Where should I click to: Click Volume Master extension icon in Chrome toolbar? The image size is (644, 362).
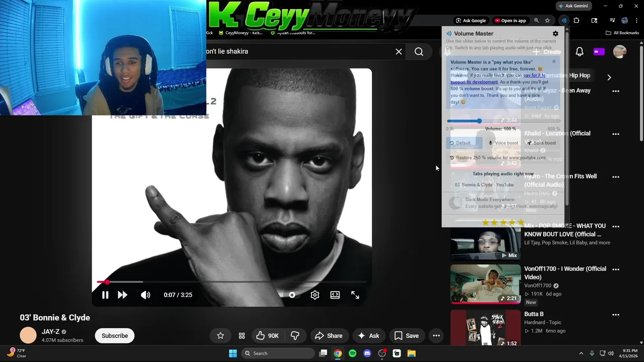(x=564, y=21)
